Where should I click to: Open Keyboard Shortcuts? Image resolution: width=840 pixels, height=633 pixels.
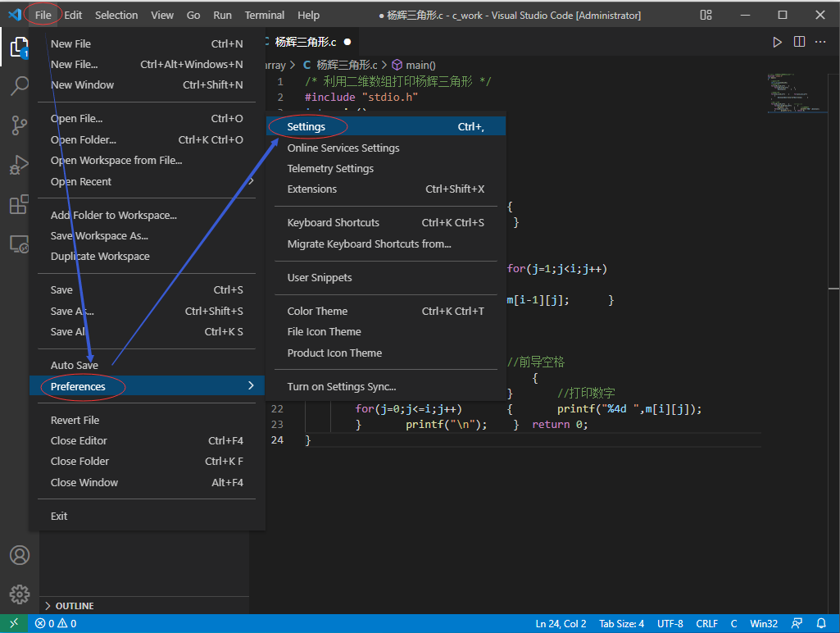click(386, 222)
